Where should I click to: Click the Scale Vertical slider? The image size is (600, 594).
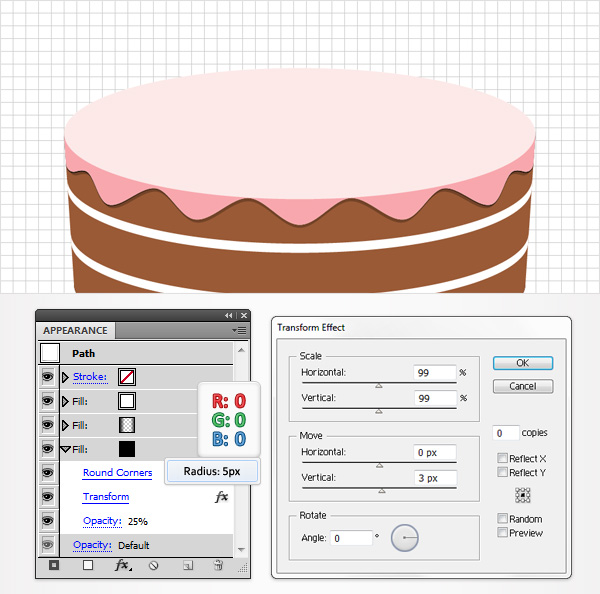pyautogui.click(x=379, y=410)
